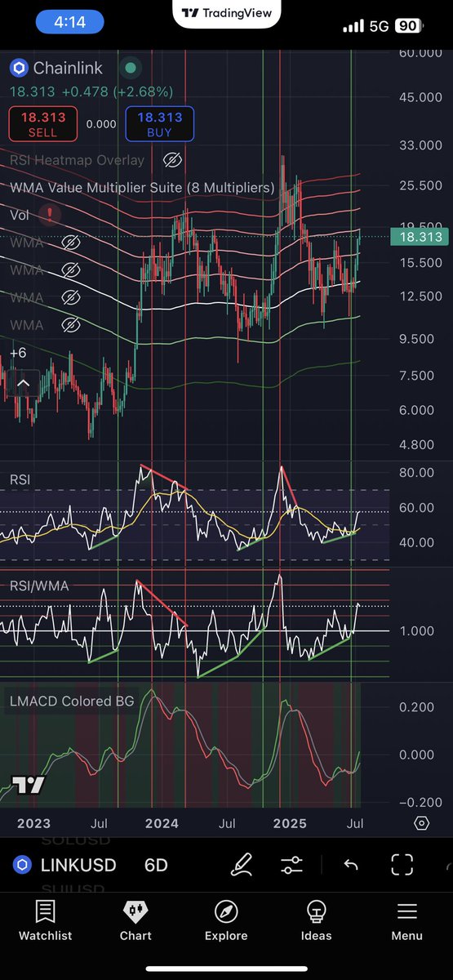The image size is (453, 980).
Task: Collapse the indicator legend with chevron
Action: [23, 382]
